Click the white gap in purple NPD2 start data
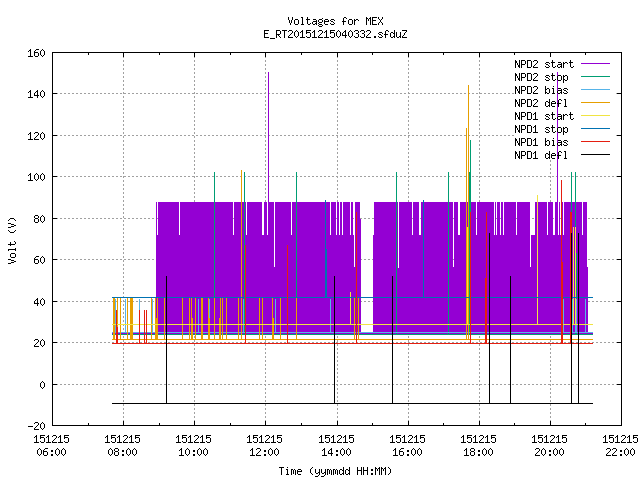 pyautogui.click(x=367, y=267)
